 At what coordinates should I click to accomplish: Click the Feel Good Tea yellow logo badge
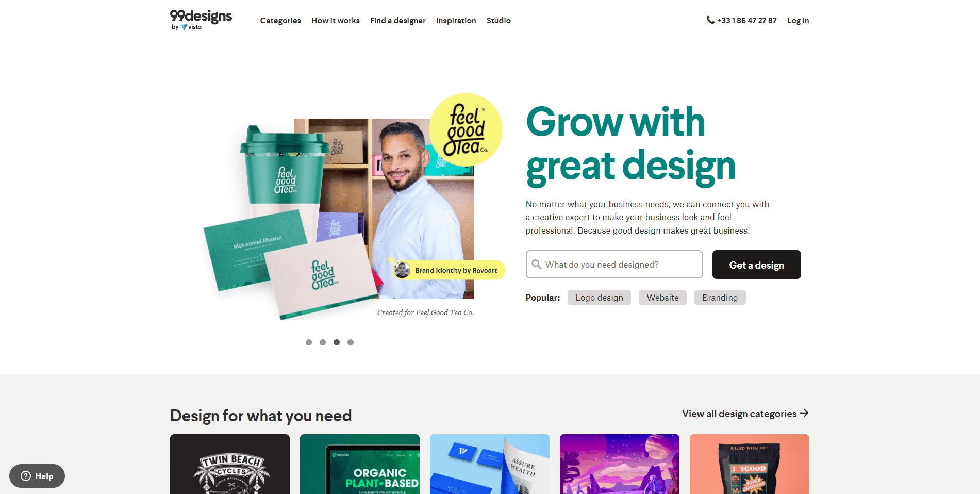coord(466,129)
